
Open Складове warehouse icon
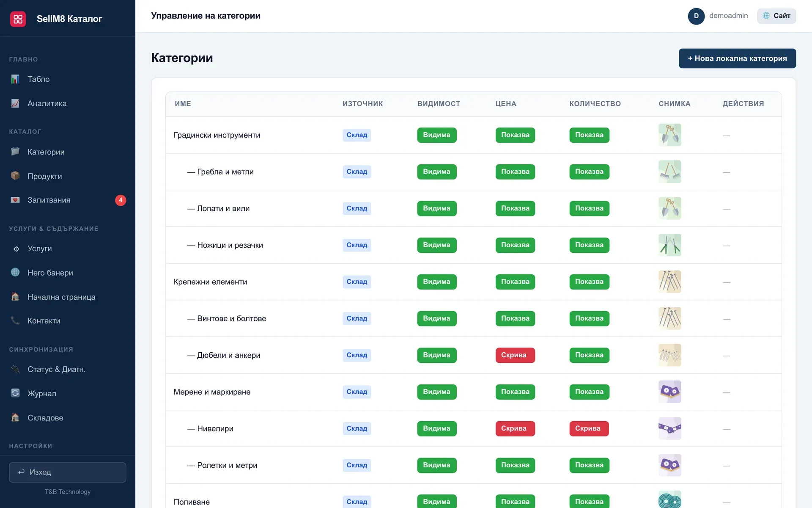click(15, 417)
